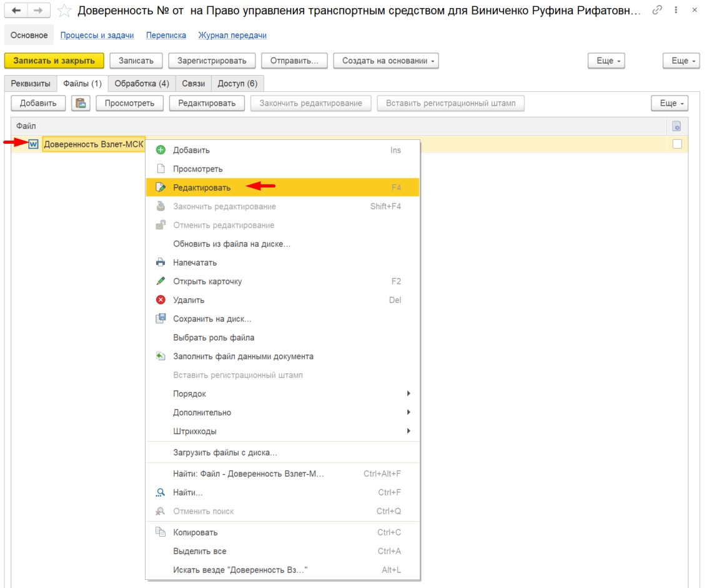This screenshot has height=588, width=707.
Task: Go forward with the right arrow button
Action: coord(39,11)
